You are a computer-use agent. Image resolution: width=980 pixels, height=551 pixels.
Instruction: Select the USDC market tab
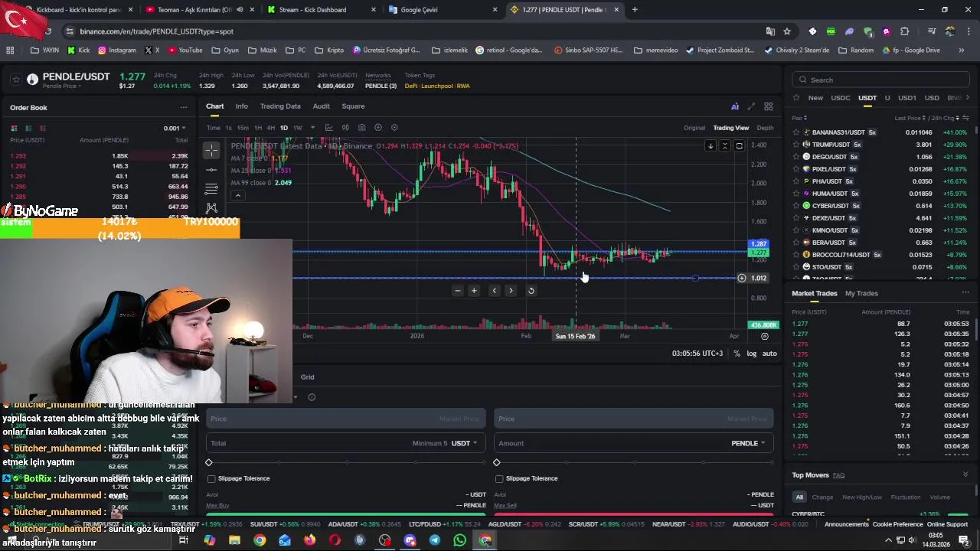[x=841, y=98]
